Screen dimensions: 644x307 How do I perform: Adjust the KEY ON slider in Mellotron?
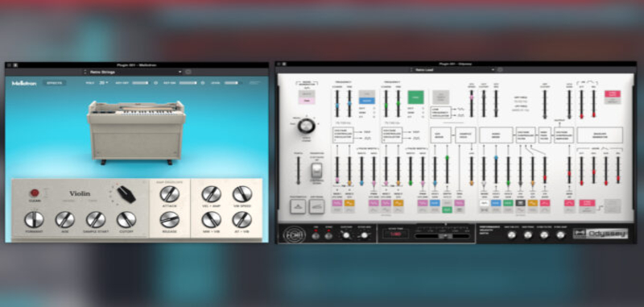pyautogui.click(x=188, y=83)
